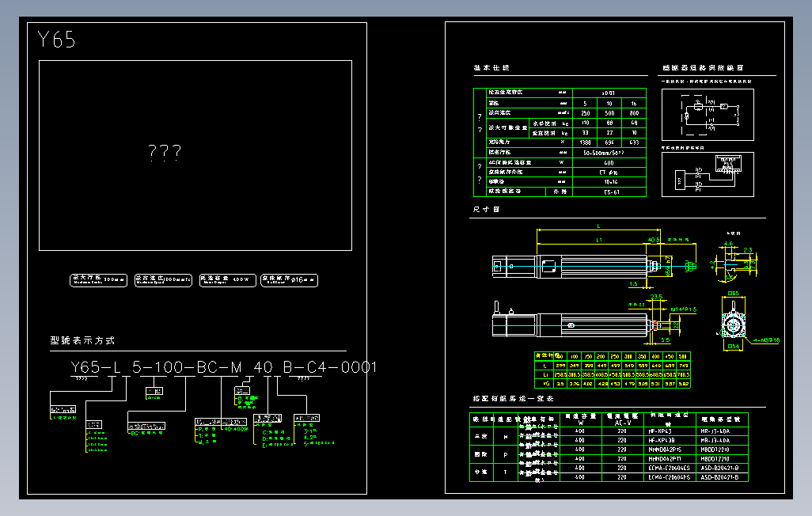Select the Y65-L model code text
The image size is (812, 516).
96,366
